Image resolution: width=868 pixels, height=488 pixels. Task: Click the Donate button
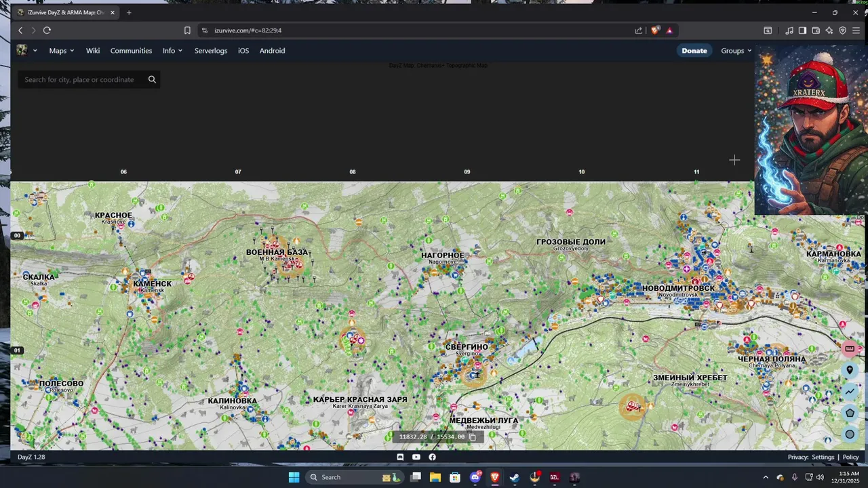coord(694,51)
